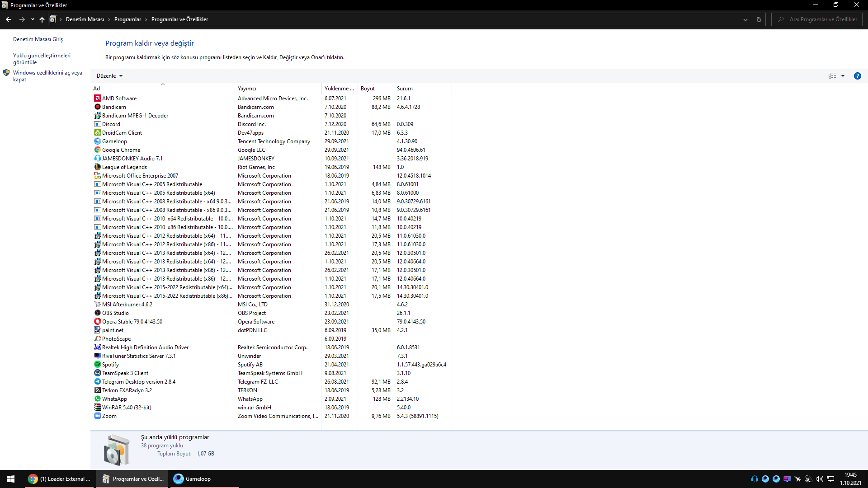Click the Bandicam red record icon
868x488 pixels.
(97, 107)
